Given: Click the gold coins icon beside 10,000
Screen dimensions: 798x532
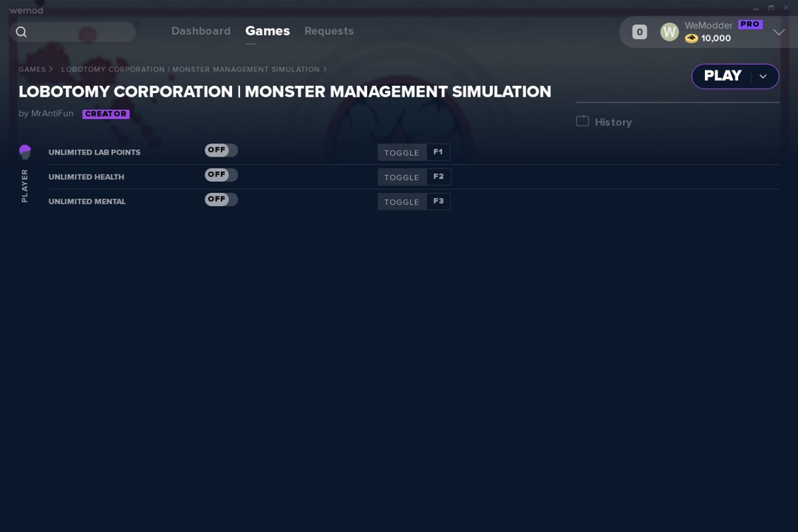Looking at the screenshot, I should coord(691,38).
